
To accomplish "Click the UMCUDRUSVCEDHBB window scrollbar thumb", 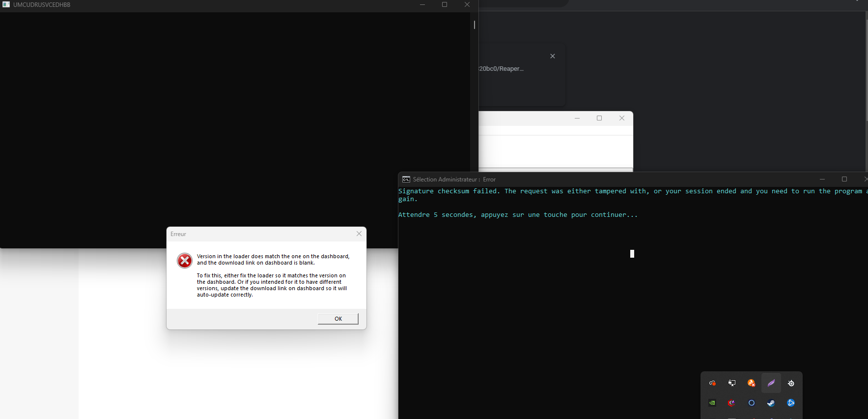I will (x=475, y=25).
